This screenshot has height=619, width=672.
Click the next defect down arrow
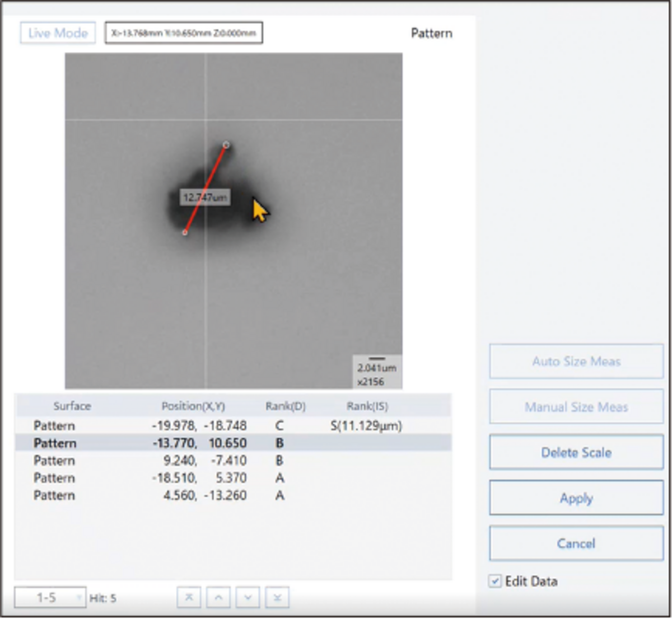click(248, 598)
